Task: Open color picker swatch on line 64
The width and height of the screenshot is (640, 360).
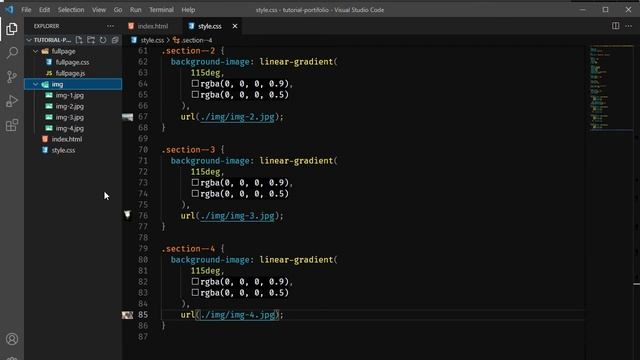Action: click(195, 84)
